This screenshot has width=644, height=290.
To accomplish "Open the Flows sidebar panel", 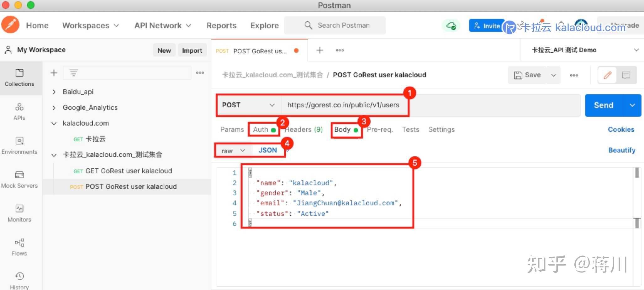I will (x=19, y=247).
